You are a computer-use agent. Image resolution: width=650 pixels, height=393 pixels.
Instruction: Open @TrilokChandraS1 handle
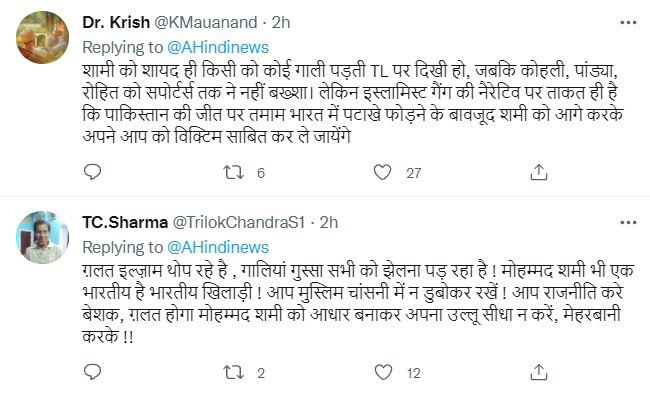238,223
